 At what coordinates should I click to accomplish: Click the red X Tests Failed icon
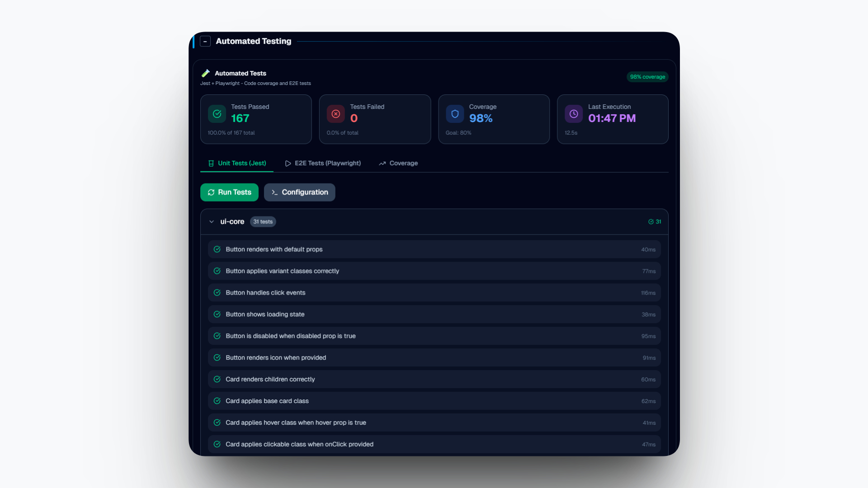[x=336, y=114]
